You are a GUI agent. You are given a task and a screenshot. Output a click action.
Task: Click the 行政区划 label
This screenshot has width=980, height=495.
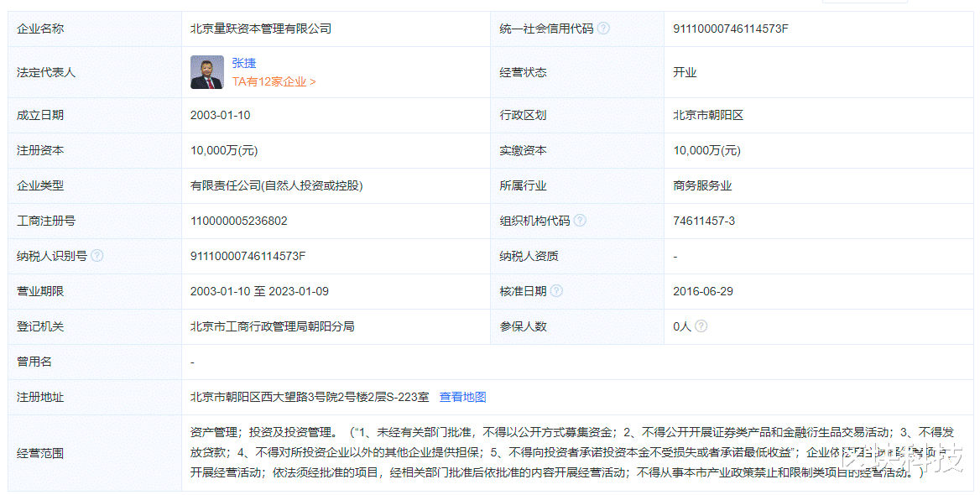click(x=523, y=115)
